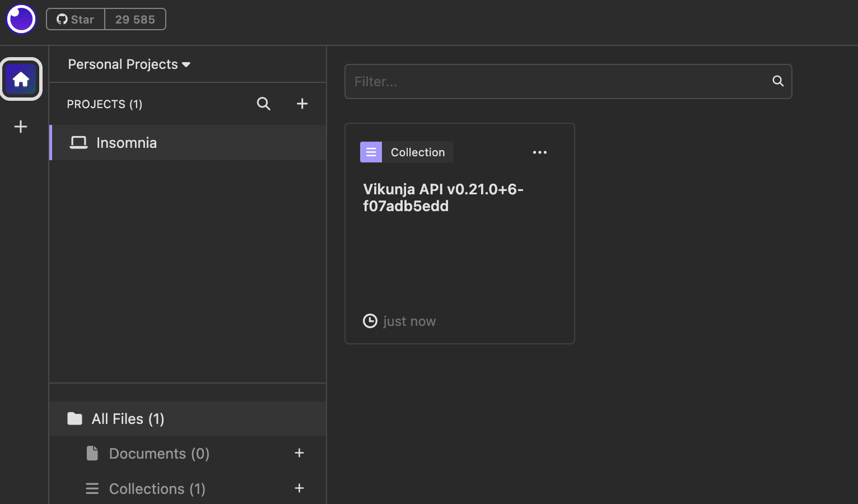Open the home dashboard icon
Image resolution: width=858 pixels, height=504 pixels.
(21, 79)
